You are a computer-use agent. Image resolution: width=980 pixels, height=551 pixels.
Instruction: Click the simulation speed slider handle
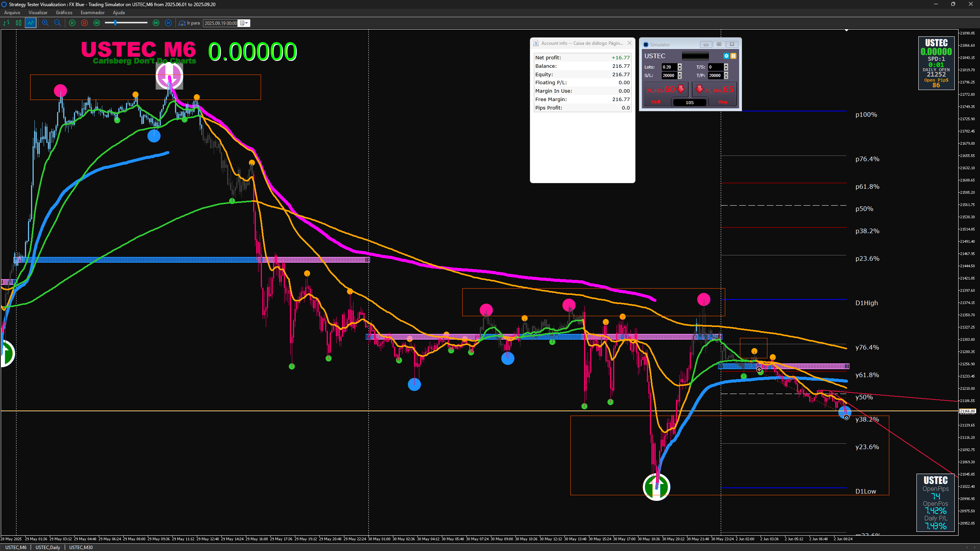point(115,23)
